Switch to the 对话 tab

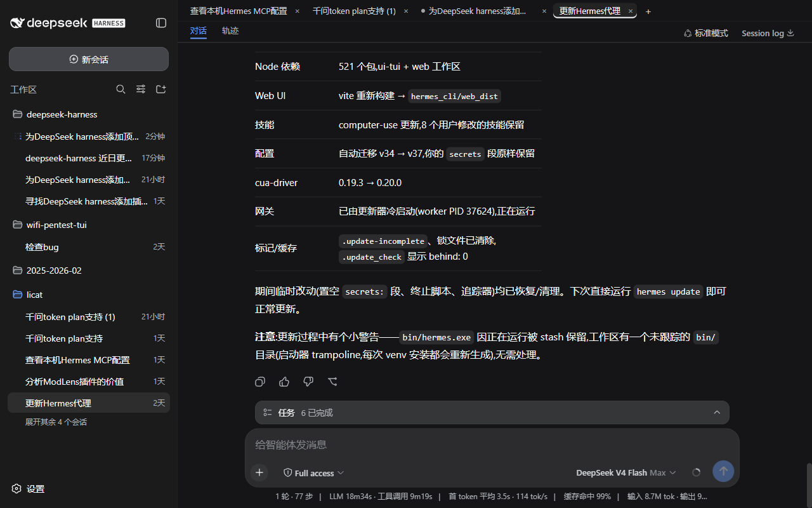tap(199, 30)
